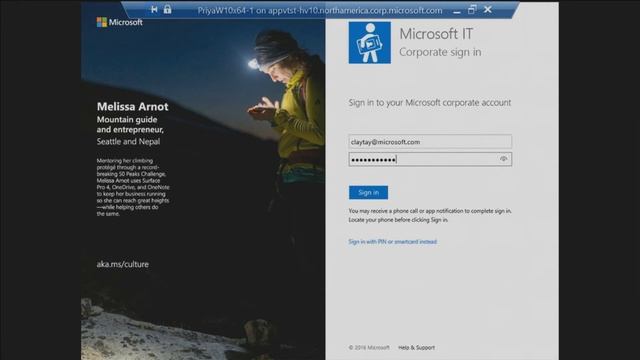Click the Corporate sign in subtitle
640x360 pixels.
click(440, 52)
